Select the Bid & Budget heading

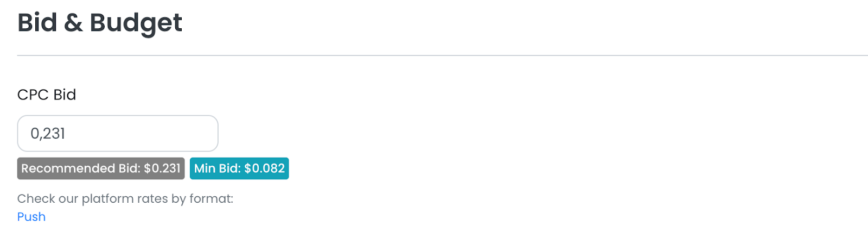pos(100,23)
